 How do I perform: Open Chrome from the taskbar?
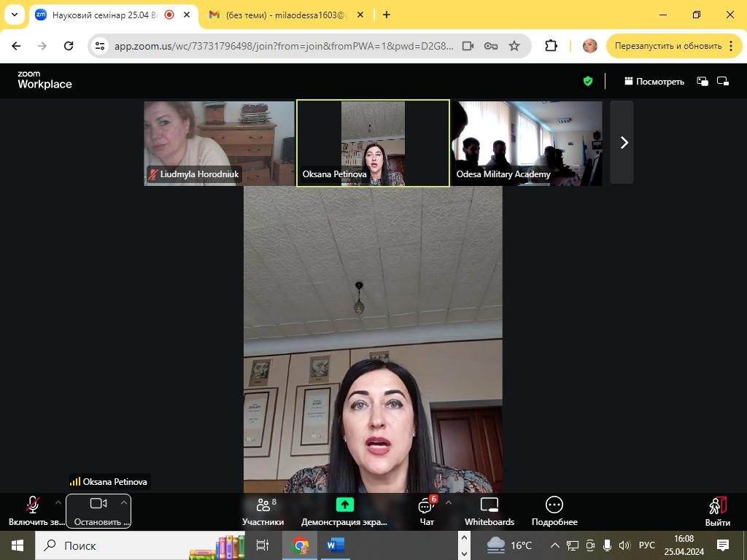point(300,545)
